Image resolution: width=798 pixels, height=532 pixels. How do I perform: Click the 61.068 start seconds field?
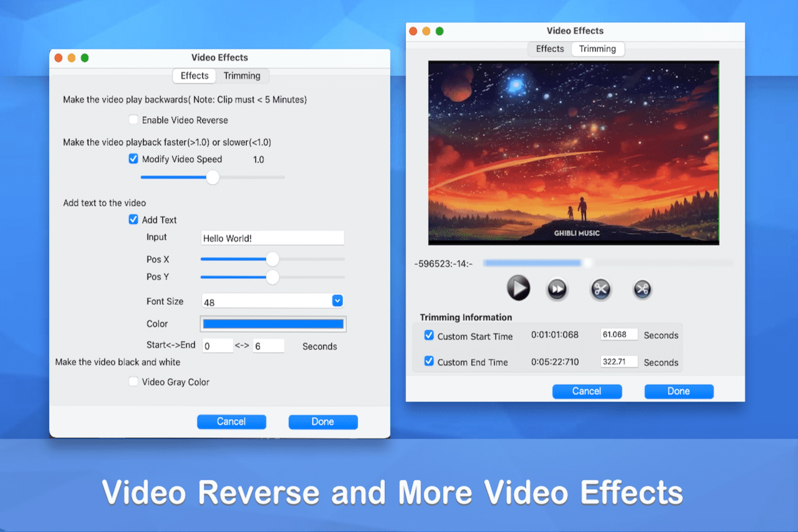pos(619,334)
